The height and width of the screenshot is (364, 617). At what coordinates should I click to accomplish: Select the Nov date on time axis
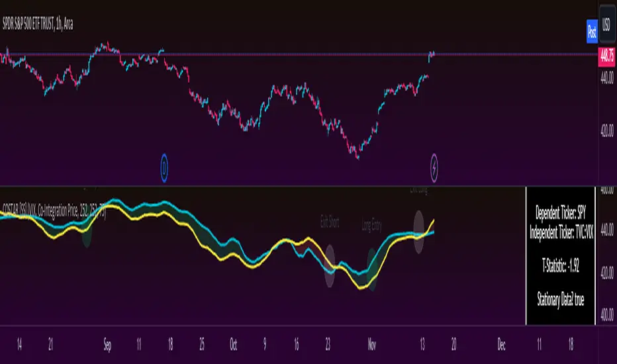coord(372,345)
